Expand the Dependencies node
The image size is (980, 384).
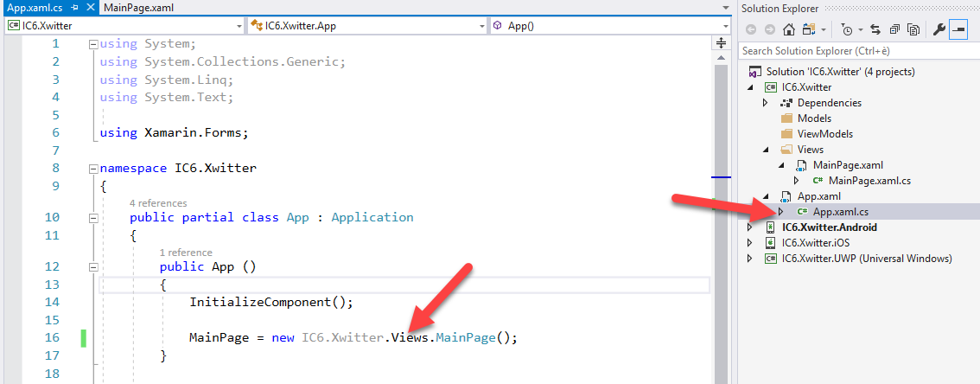pyautogui.click(x=765, y=103)
